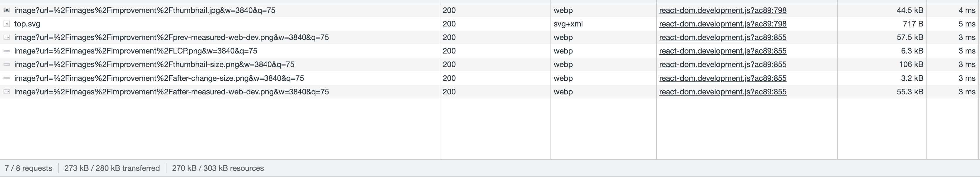The width and height of the screenshot is (980, 177).
Task: Click the 106 kB size cell
Action: [x=911, y=64]
